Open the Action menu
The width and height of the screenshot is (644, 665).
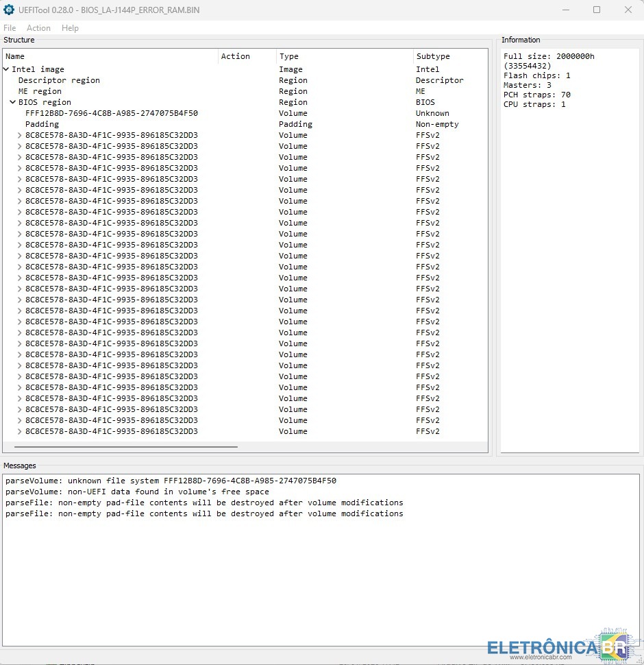(38, 28)
